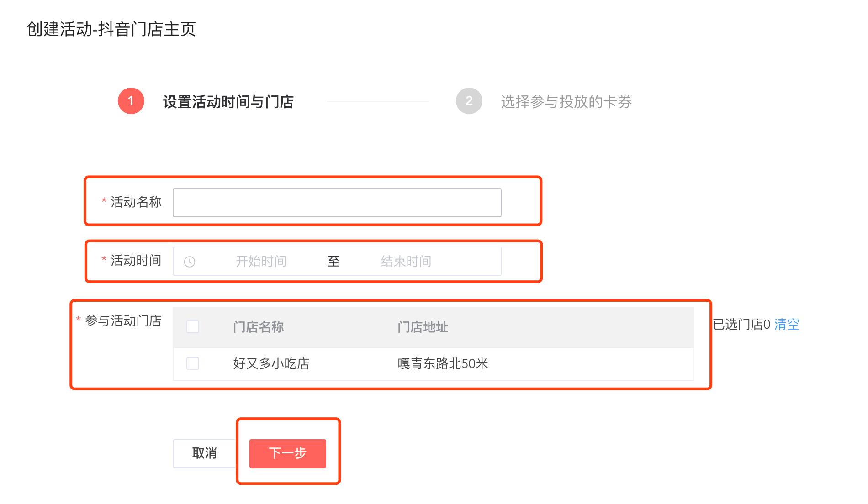The width and height of the screenshot is (868, 504).
Task: Click the store address 嘎青东路北50米
Action: point(442,364)
